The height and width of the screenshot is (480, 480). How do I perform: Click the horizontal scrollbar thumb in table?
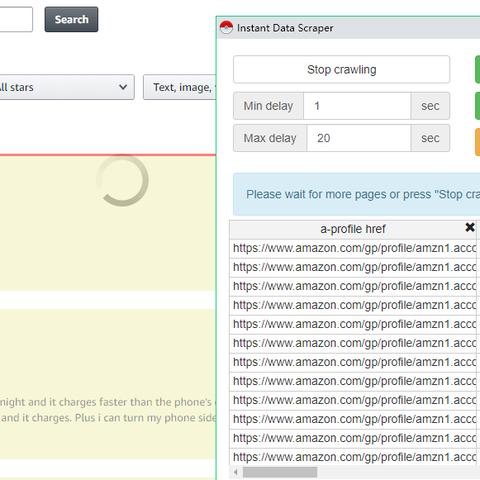coord(280,472)
